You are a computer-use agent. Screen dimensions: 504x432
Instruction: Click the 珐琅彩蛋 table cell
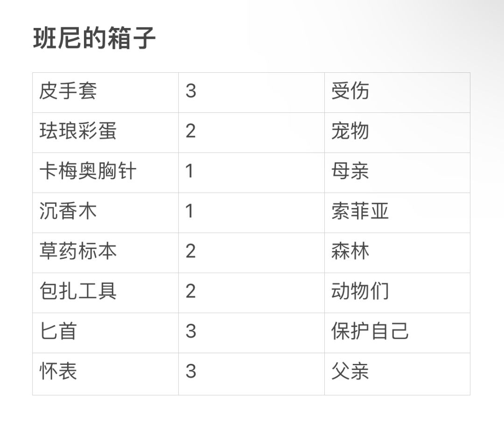[x=78, y=131]
